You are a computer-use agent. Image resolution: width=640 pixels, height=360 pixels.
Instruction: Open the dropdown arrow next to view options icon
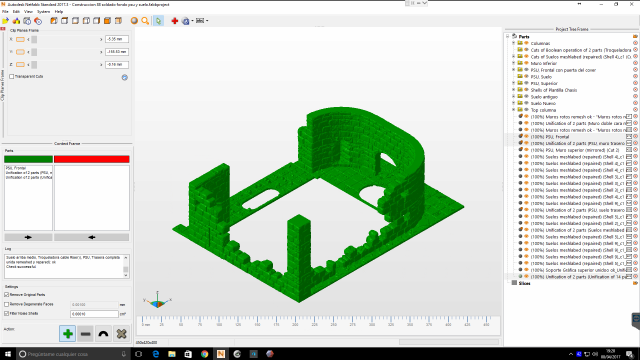(x=207, y=21)
